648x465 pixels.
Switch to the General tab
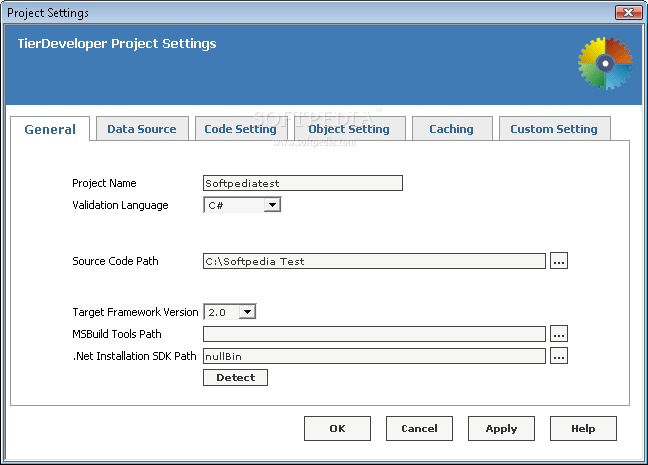point(50,129)
